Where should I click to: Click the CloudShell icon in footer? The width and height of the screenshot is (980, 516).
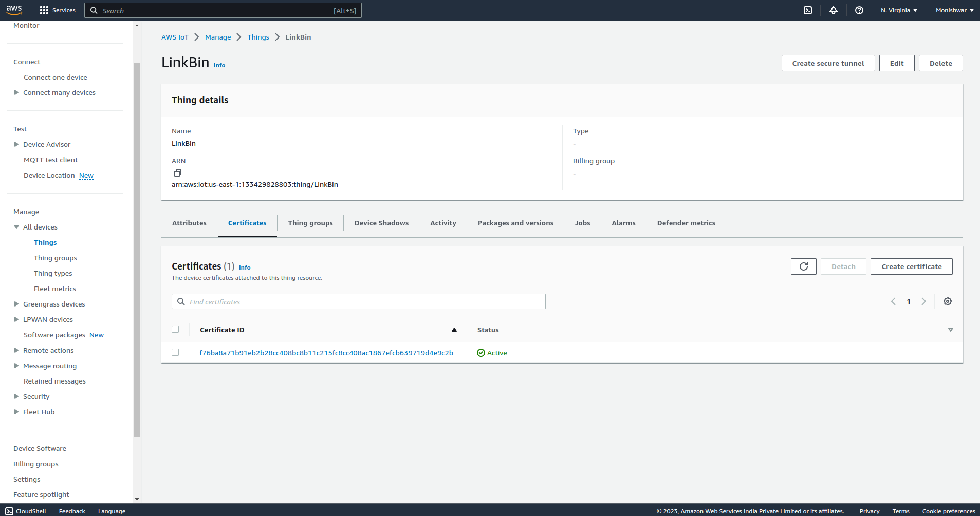tap(9, 511)
